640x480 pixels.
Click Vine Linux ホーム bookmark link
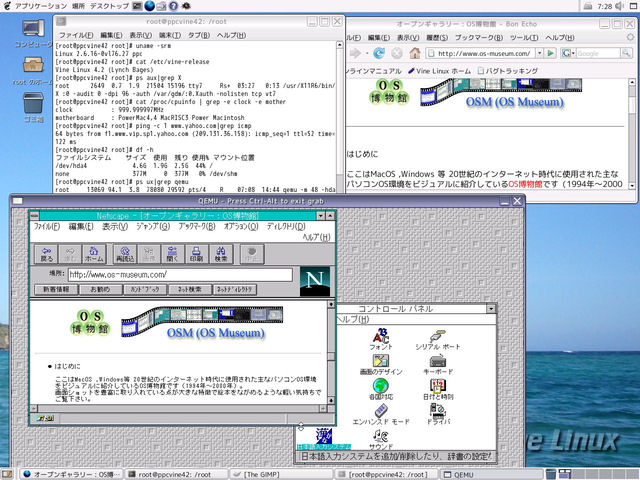pyautogui.click(x=439, y=71)
